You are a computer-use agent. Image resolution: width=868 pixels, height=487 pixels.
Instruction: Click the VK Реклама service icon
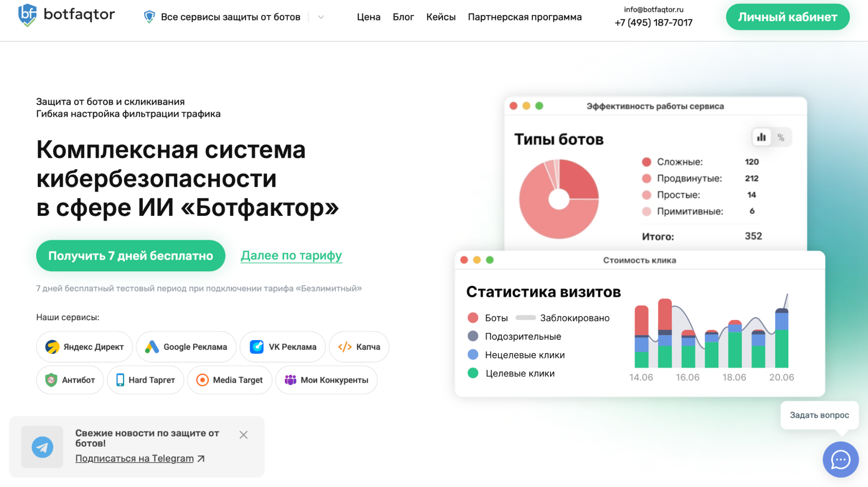click(x=257, y=347)
